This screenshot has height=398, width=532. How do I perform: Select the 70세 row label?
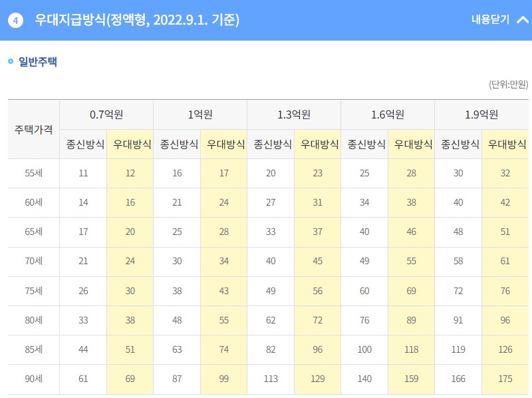(x=34, y=261)
